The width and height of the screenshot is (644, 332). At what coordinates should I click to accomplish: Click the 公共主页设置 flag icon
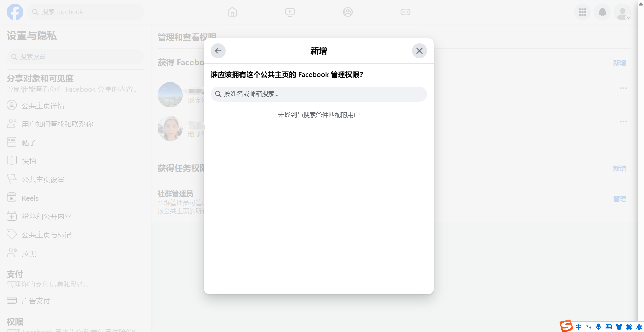(x=12, y=179)
